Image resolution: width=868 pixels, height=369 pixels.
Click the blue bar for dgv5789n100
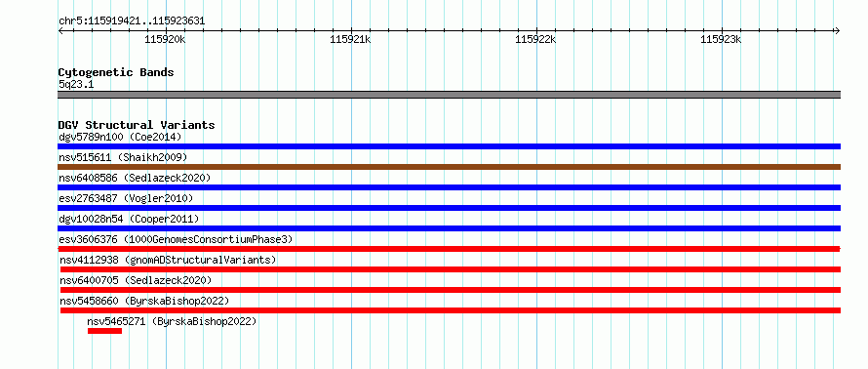point(449,146)
